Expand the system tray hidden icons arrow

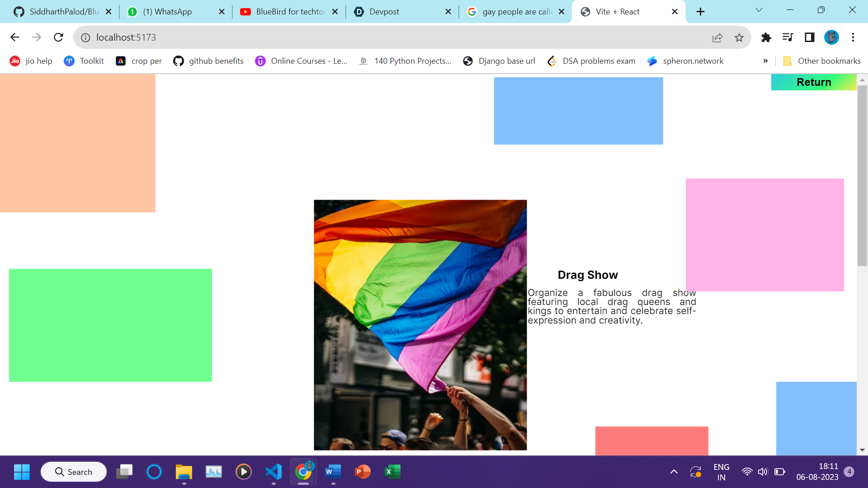click(x=673, y=471)
